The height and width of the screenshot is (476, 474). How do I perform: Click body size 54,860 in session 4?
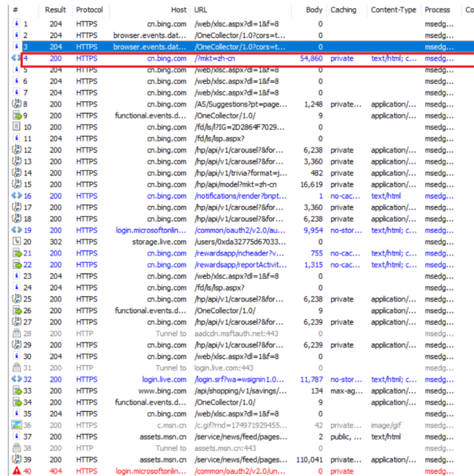pyautogui.click(x=311, y=59)
